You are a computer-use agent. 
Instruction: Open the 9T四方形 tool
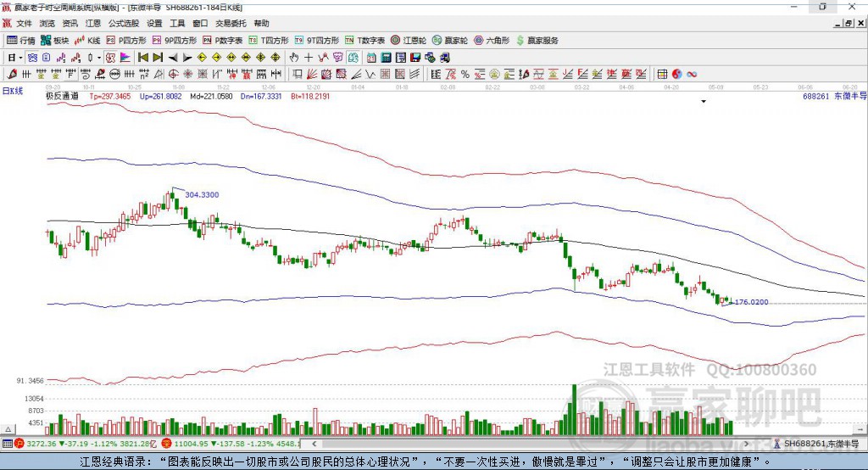coord(317,41)
